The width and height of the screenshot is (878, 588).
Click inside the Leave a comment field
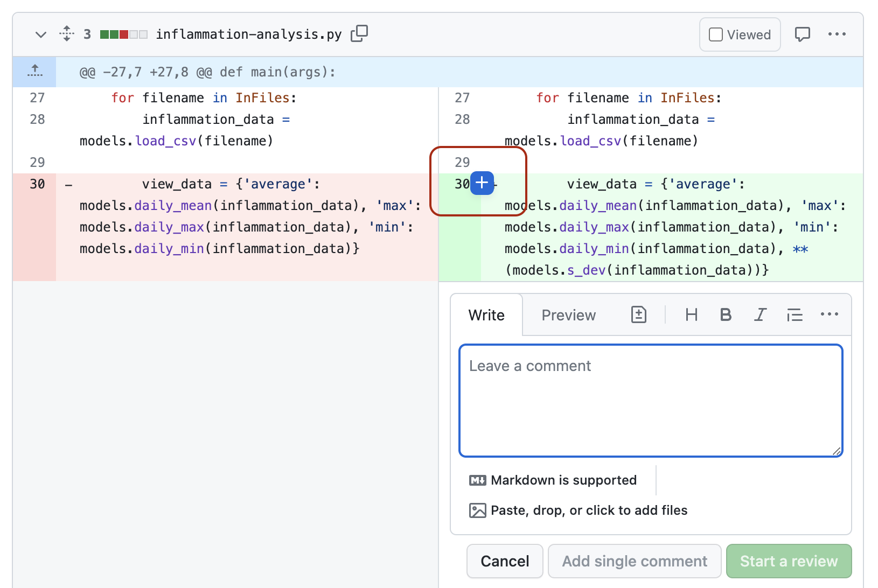coord(650,400)
